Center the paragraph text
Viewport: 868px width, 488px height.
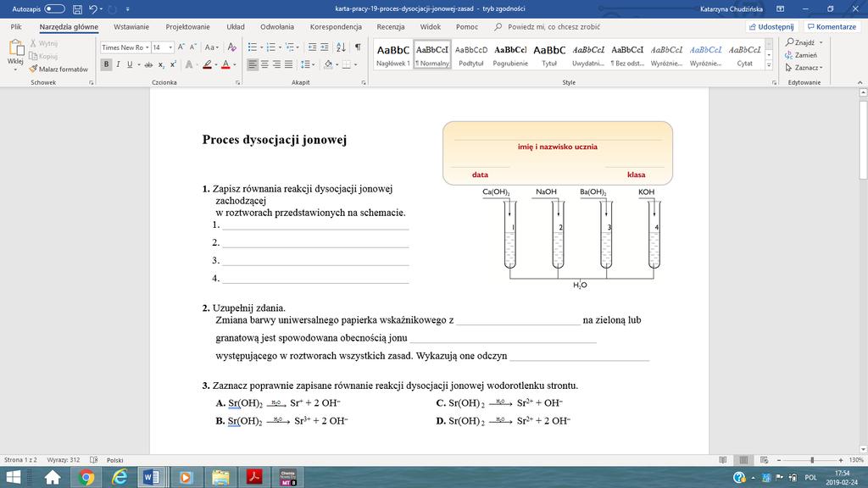(264, 64)
